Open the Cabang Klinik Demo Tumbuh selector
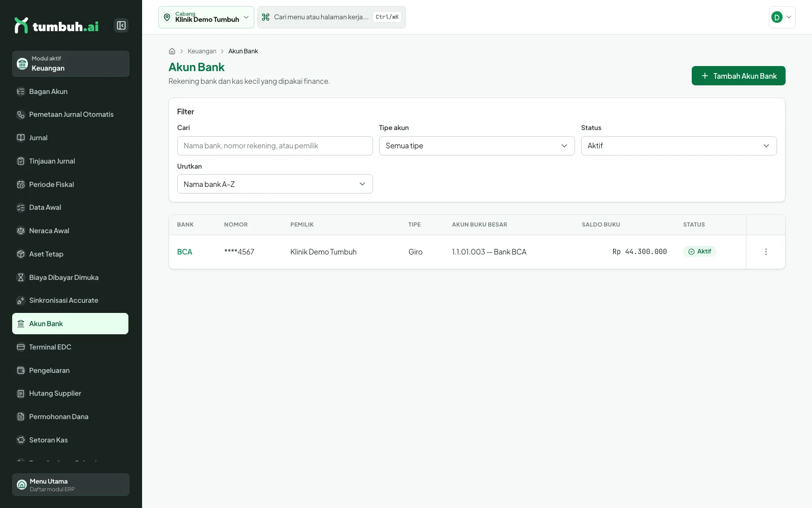Image resolution: width=812 pixels, height=508 pixels. click(x=206, y=17)
